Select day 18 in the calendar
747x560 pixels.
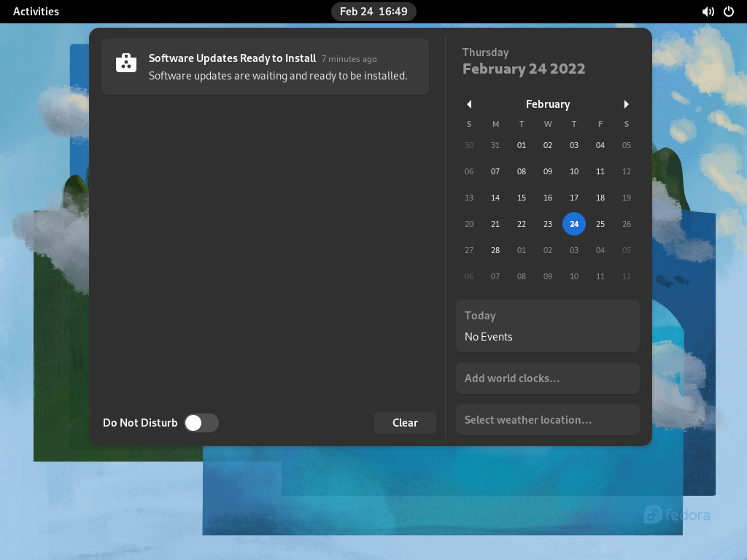tap(600, 198)
